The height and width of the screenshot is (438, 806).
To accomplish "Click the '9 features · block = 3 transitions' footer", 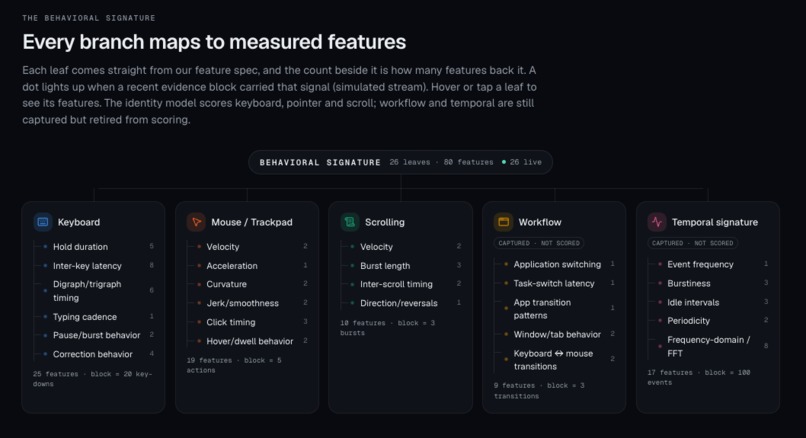I will pos(539,391).
